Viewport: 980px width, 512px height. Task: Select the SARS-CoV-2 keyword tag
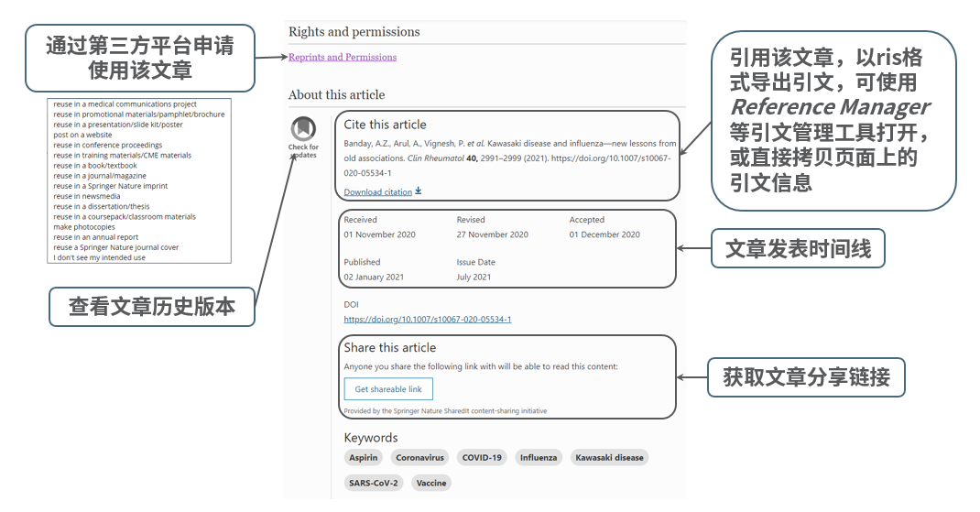tap(373, 484)
